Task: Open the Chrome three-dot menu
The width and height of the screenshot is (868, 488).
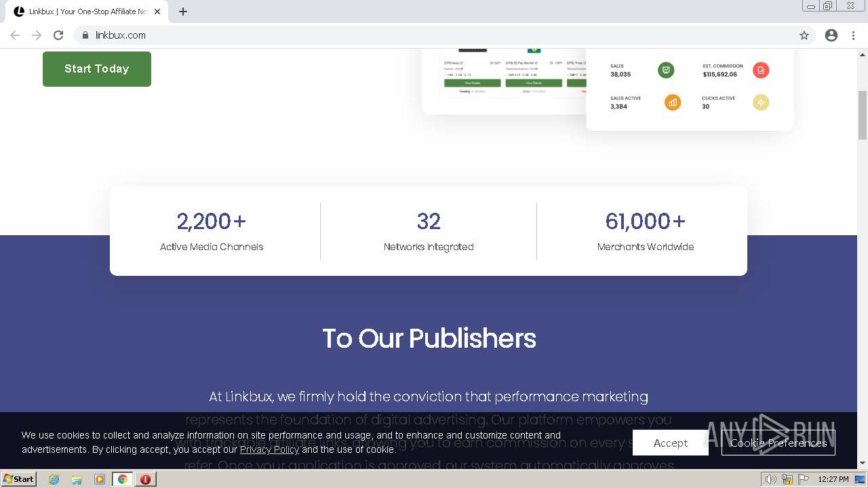Action: click(x=854, y=35)
